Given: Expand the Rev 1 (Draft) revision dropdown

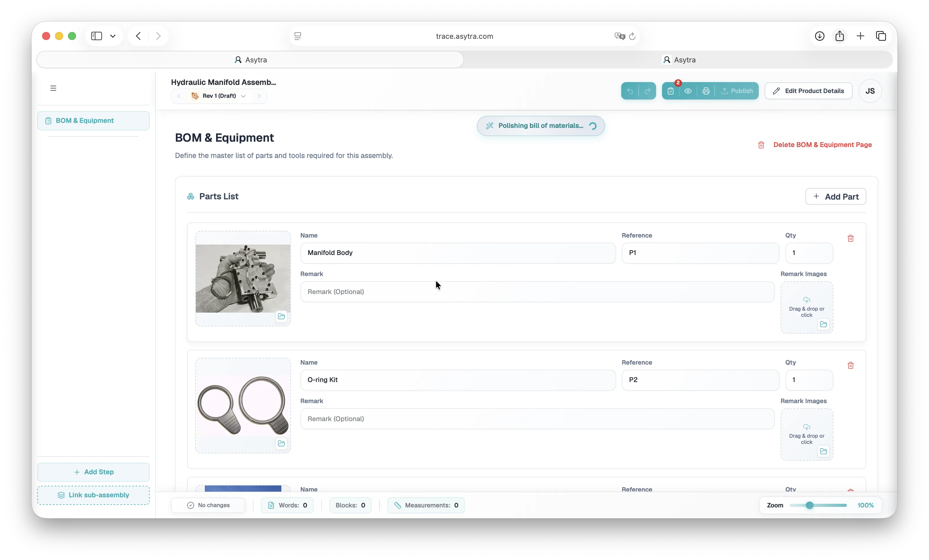Looking at the screenshot, I should tap(219, 96).
